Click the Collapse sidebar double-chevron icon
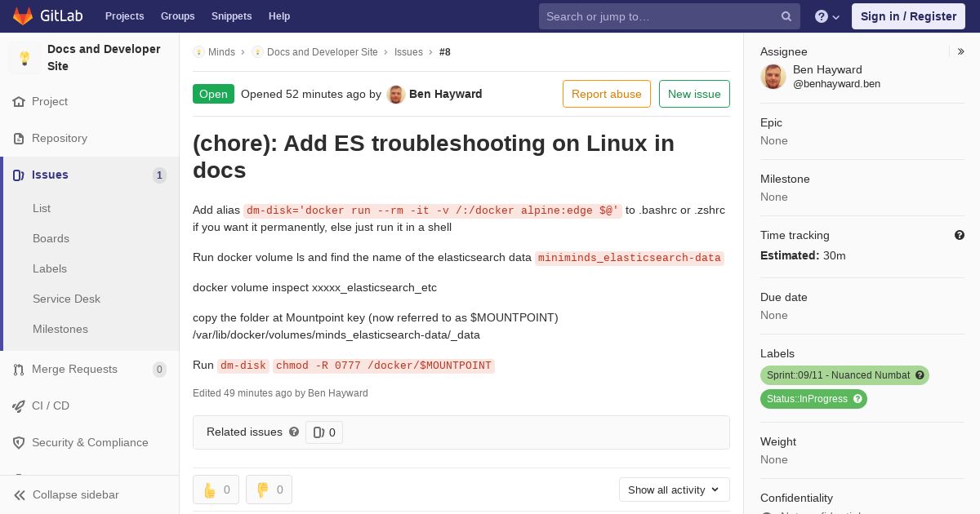980x514 pixels. point(20,495)
